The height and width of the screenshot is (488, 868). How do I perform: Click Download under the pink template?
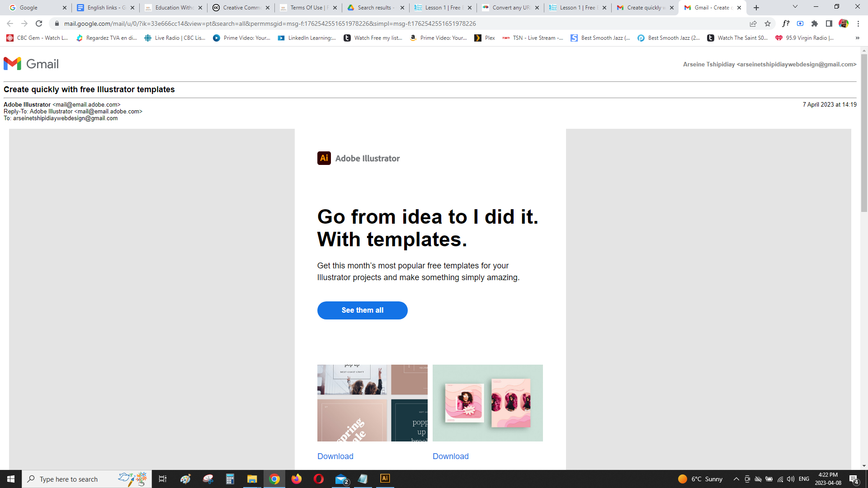[450, 456]
